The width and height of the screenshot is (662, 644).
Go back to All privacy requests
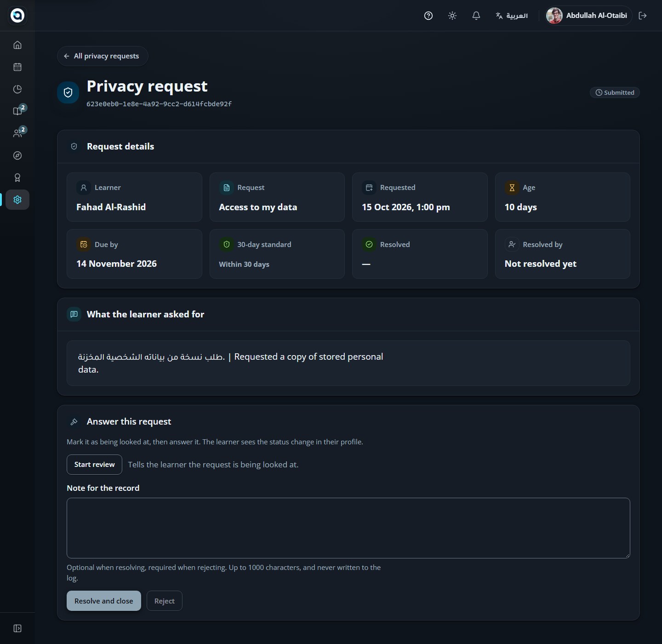(x=103, y=56)
